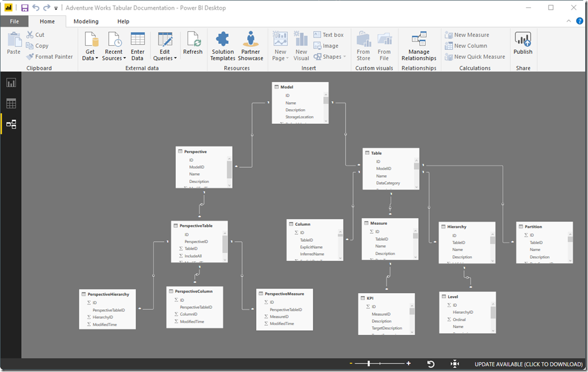588x372 pixels.
Task: Select IncludeAll field in PerspectiveTable
Action: tap(193, 256)
